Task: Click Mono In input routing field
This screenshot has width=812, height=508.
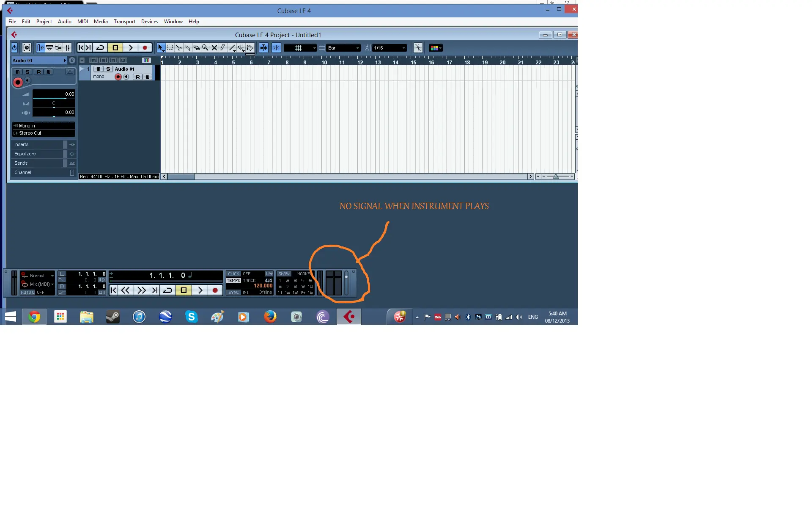Action: click(44, 126)
